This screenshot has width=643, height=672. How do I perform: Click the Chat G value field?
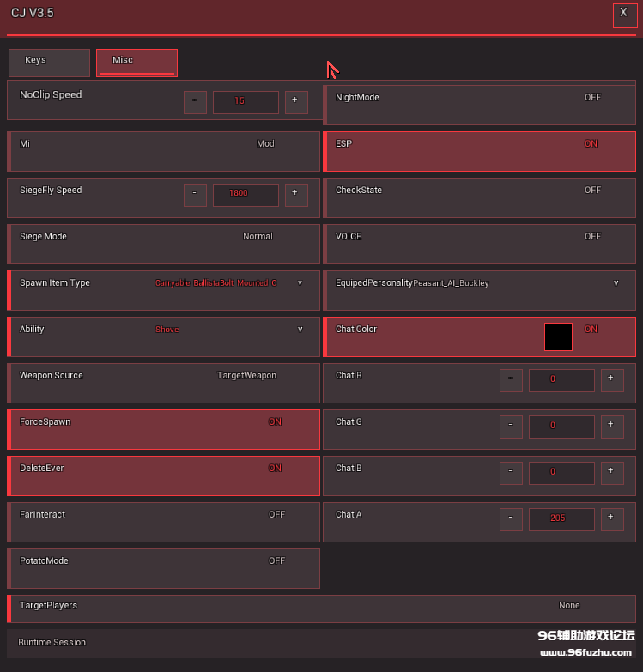point(561,427)
